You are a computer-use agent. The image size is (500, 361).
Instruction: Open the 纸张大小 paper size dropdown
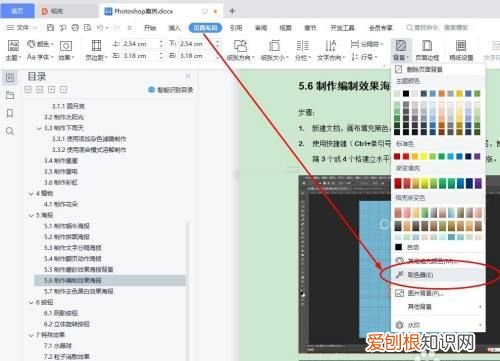click(x=274, y=50)
